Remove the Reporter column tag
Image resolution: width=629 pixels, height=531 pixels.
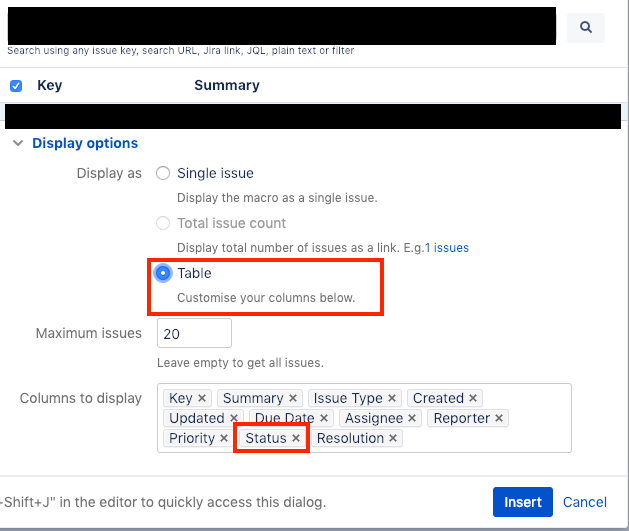coord(499,418)
